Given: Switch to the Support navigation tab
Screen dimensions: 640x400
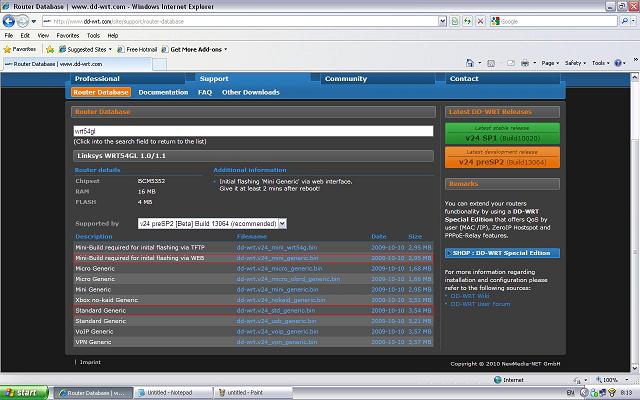Looking at the screenshot, I should [213, 78].
